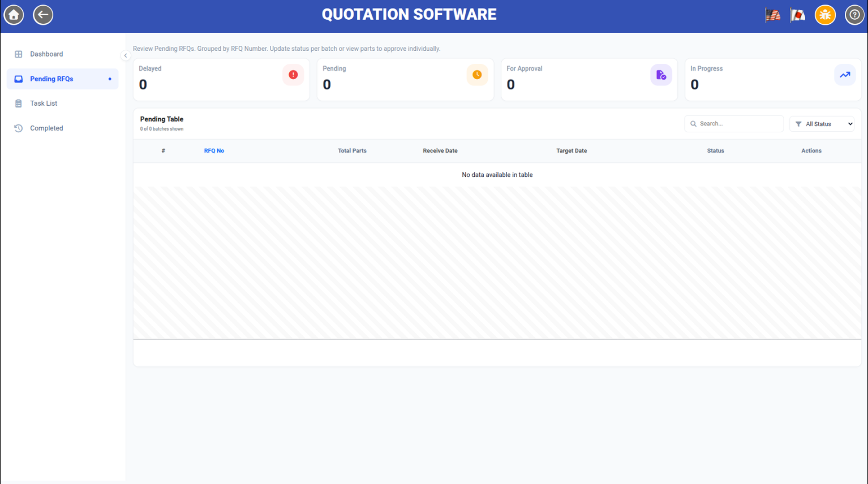The image size is (868, 484).
Task: Collapse the sidebar with the chevron
Action: click(x=125, y=55)
